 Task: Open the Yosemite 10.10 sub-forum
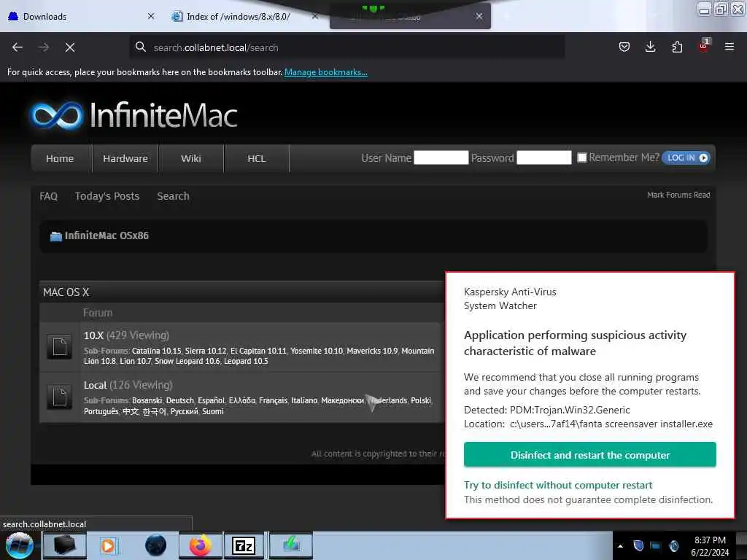(317, 351)
